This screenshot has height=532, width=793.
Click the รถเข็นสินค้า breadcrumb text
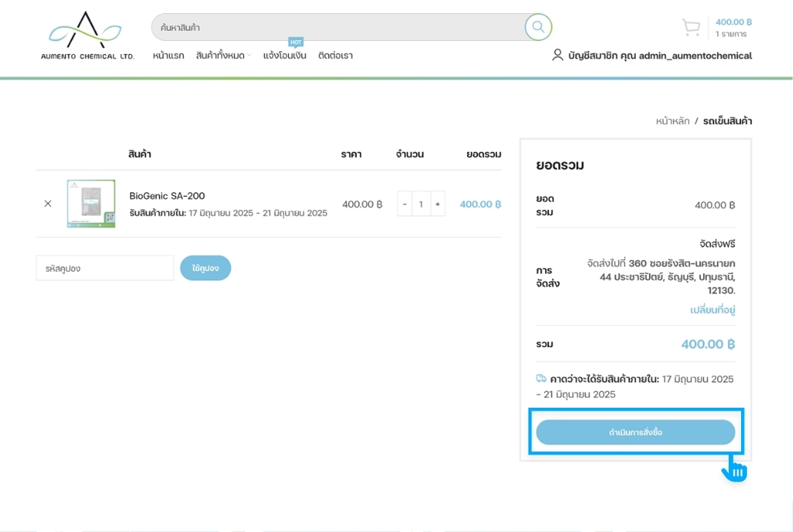(x=727, y=121)
